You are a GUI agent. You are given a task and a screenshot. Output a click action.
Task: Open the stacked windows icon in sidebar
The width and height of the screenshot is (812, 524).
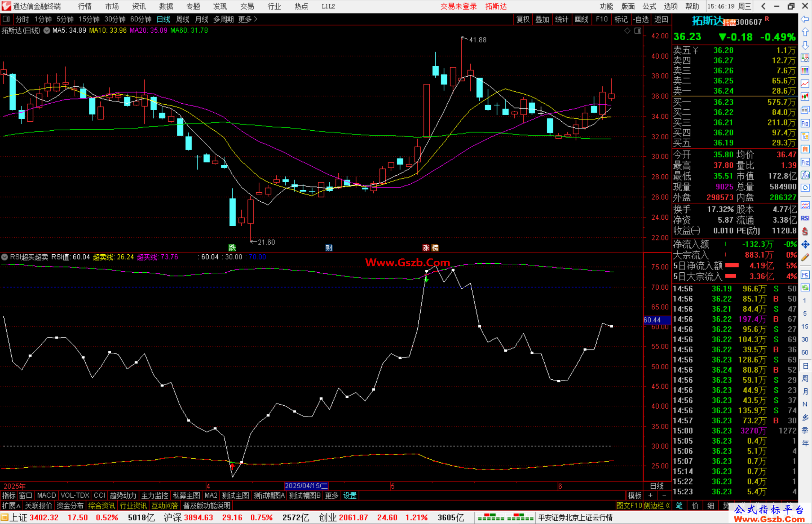(805, 110)
